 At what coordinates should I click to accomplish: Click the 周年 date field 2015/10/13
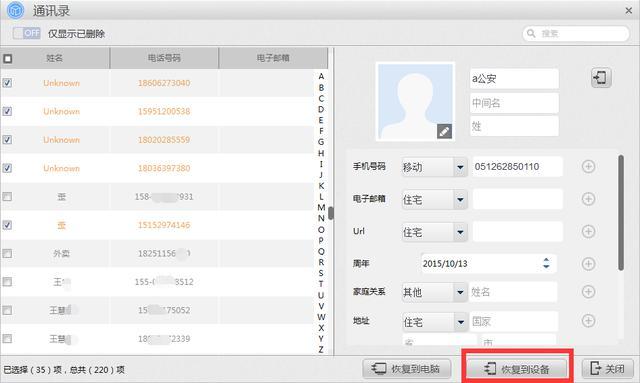[x=489, y=263]
